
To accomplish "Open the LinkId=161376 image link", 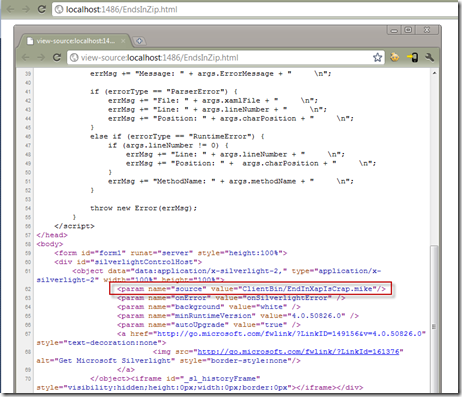I will [298, 352].
